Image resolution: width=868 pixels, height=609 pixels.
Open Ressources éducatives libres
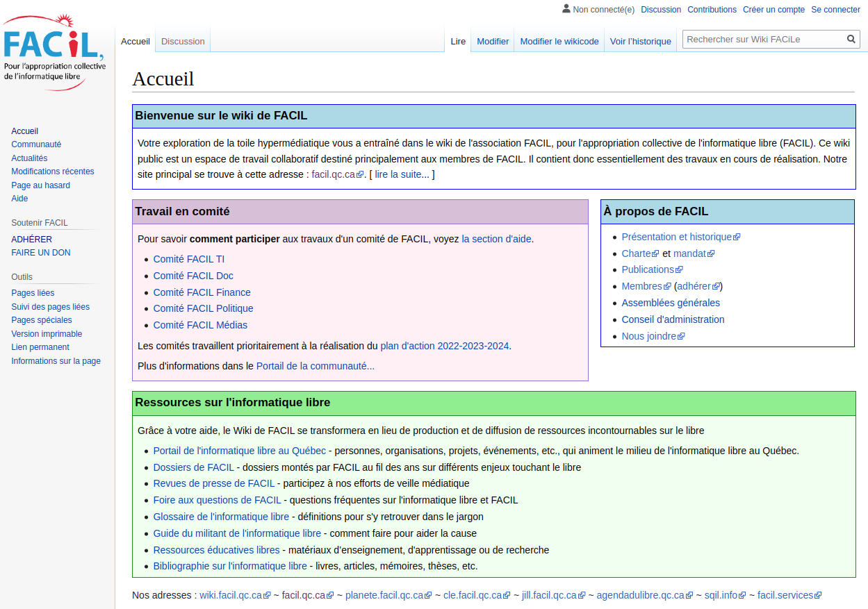coord(216,550)
